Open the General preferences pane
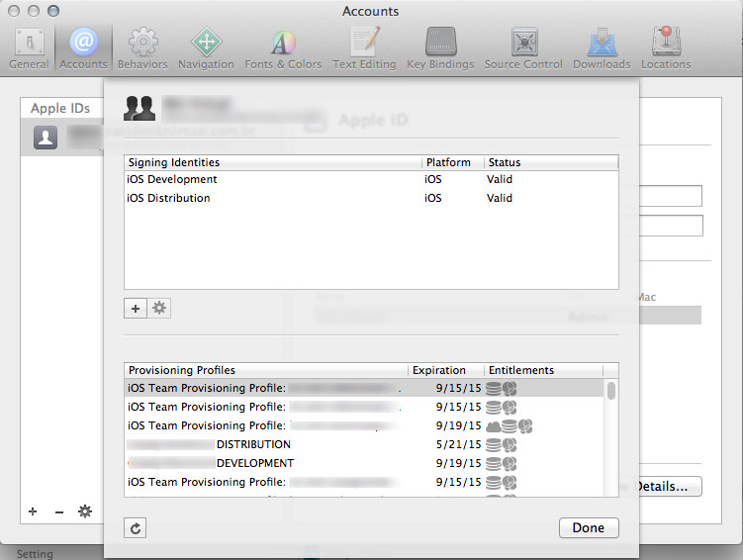This screenshot has height=560, width=743. (x=29, y=47)
